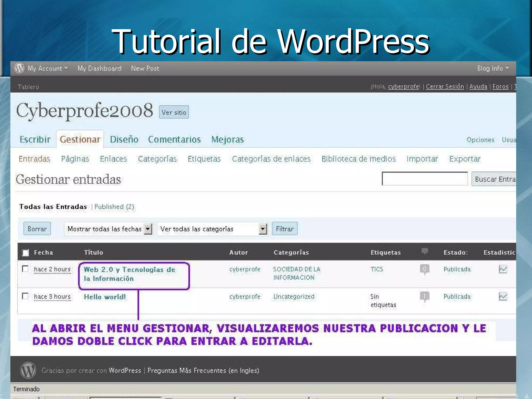Open Web 2.0 y Tecnologías de la Información post
This screenshot has width=532, height=399.
pos(130,274)
